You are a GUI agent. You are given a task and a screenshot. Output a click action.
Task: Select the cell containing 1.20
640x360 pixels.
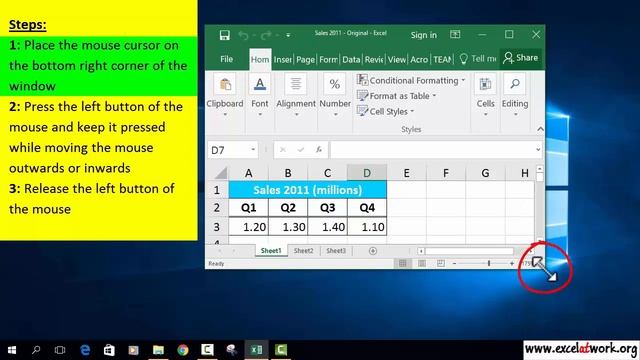point(249,227)
